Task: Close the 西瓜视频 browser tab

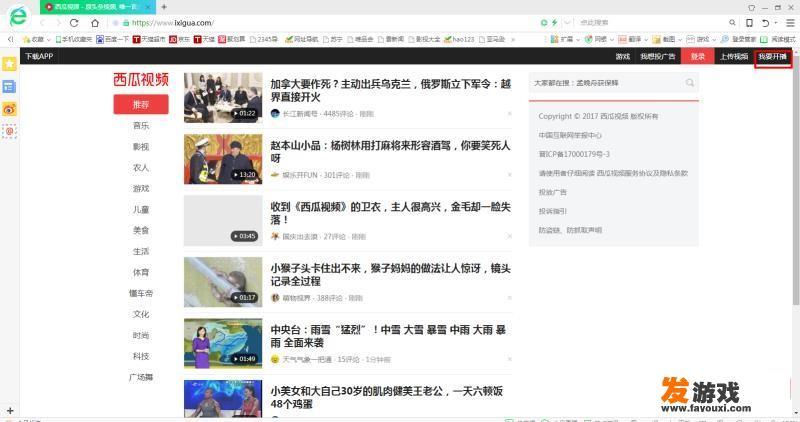Action: pyautogui.click(x=148, y=7)
